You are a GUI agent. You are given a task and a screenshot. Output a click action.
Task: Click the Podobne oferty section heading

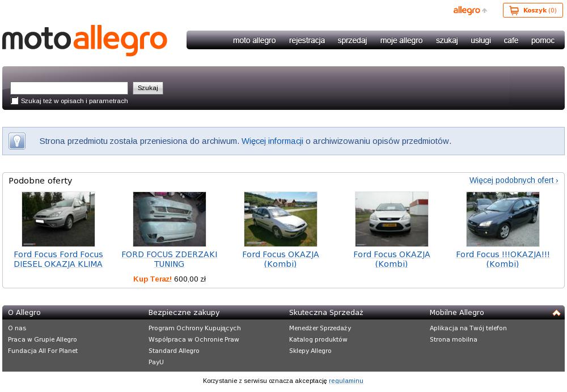pos(40,181)
